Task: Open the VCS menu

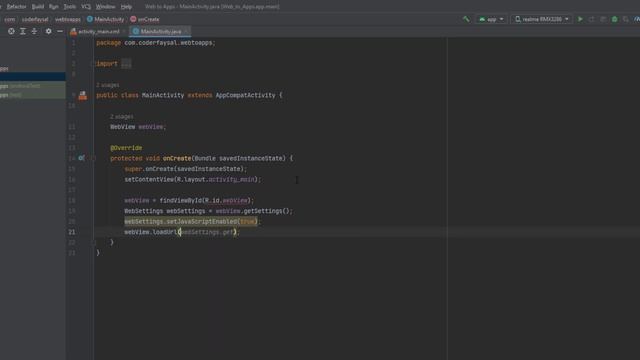Action: tap(86, 7)
